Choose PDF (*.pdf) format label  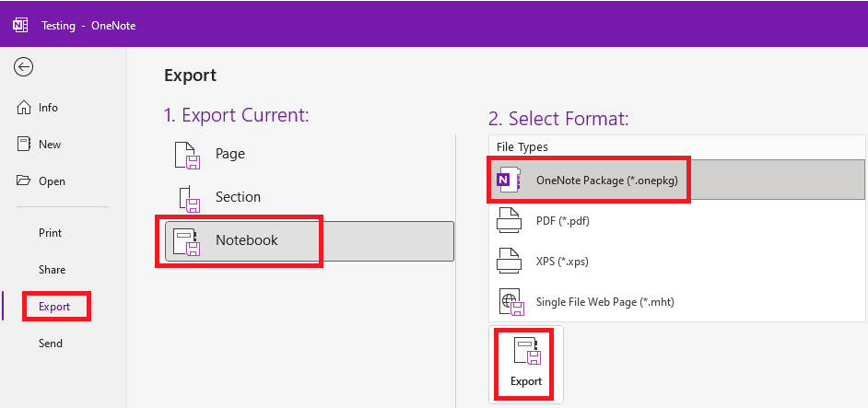(x=562, y=221)
